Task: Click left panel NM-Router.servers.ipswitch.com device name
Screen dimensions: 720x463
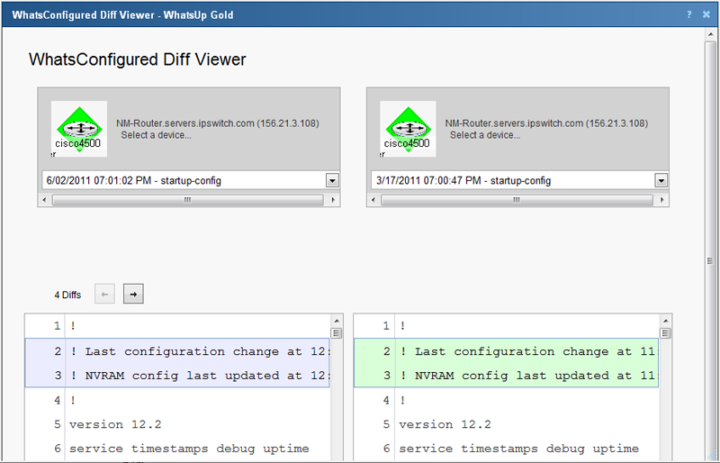Action: [x=218, y=123]
